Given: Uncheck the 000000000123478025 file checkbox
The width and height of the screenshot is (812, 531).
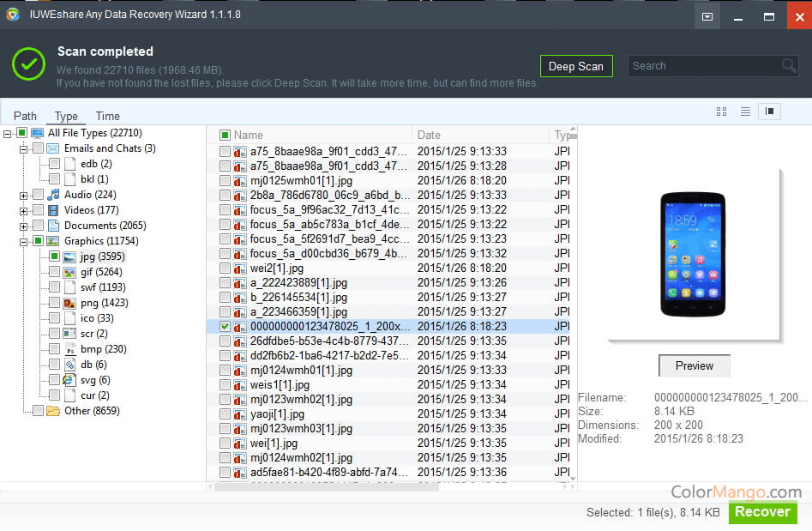Looking at the screenshot, I should pos(225,327).
